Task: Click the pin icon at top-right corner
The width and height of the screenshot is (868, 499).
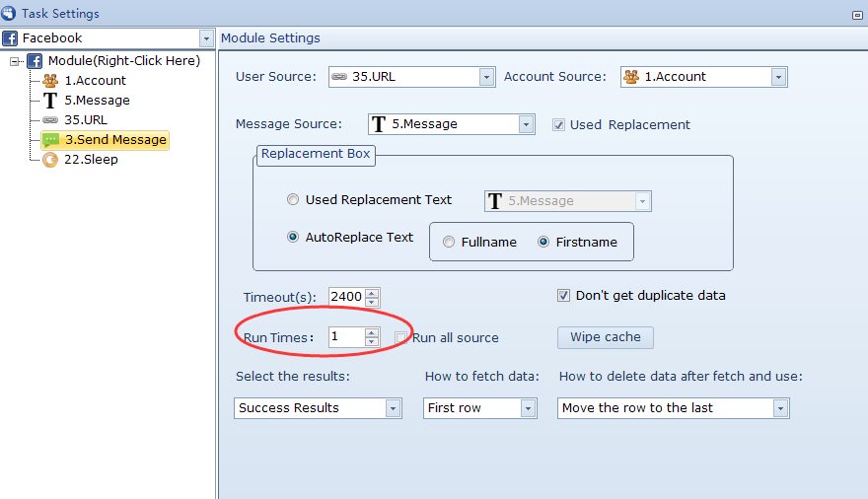Action: pyautogui.click(x=856, y=15)
